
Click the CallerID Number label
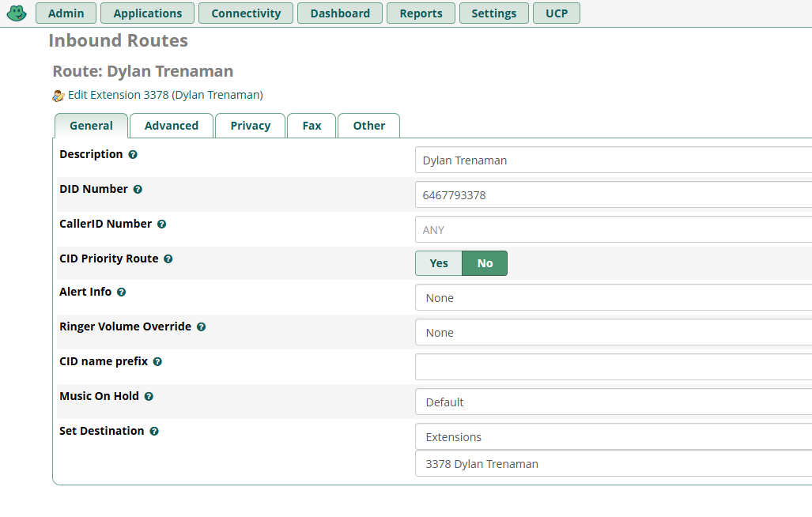106,224
